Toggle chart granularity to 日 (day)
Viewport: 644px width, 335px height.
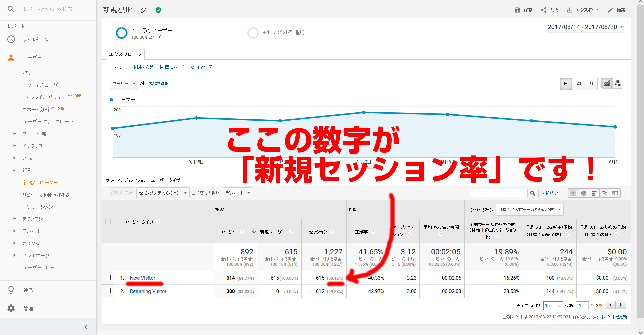pyautogui.click(x=566, y=84)
